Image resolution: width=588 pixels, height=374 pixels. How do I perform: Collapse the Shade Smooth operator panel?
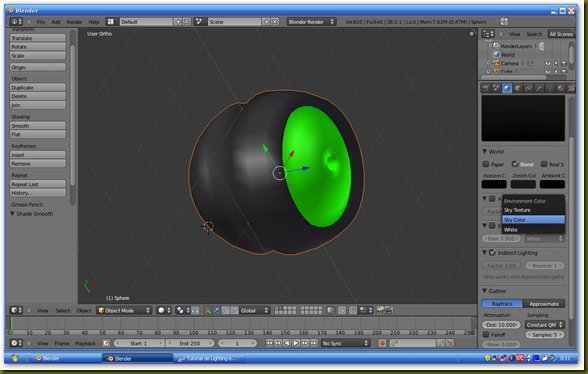(12, 213)
